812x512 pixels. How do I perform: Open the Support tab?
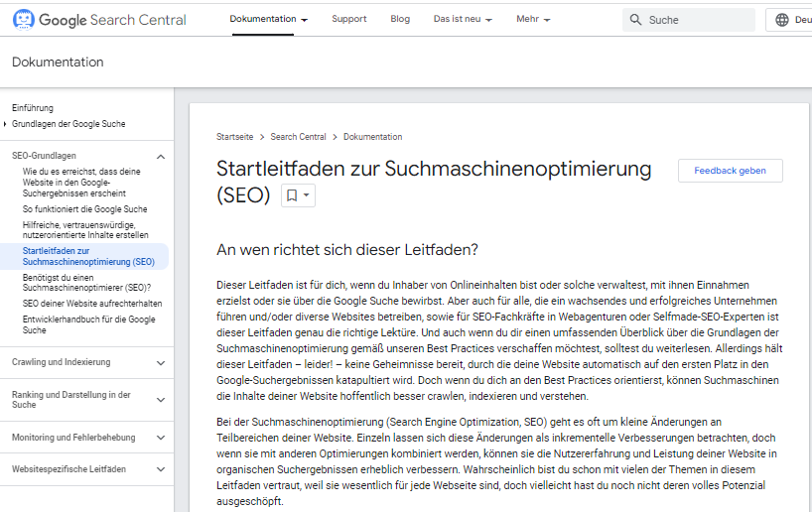[x=349, y=19]
